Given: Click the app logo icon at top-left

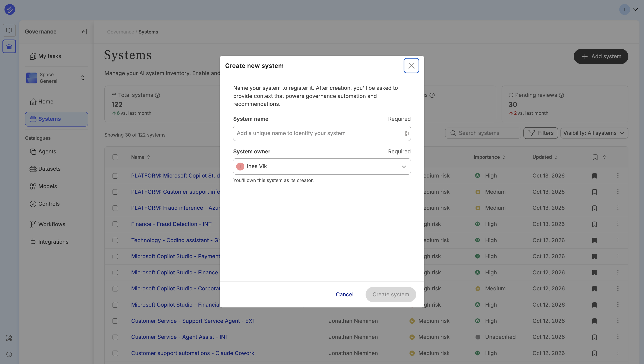Looking at the screenshot, I should (x=10, y=10).
